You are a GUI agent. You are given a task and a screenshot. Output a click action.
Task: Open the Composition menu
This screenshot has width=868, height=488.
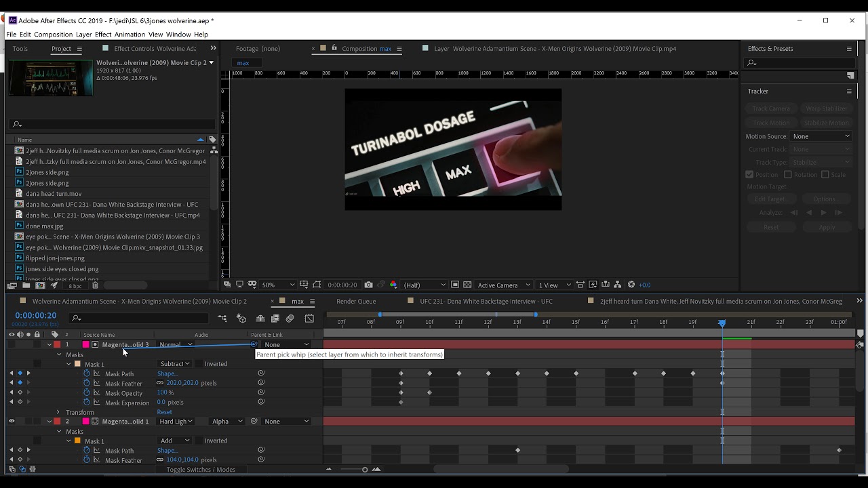pyautogui.click(x=53, y=34)
